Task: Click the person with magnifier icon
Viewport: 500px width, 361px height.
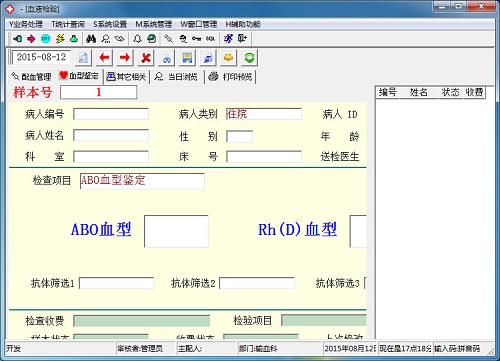Action: click(x=183, y=39)
